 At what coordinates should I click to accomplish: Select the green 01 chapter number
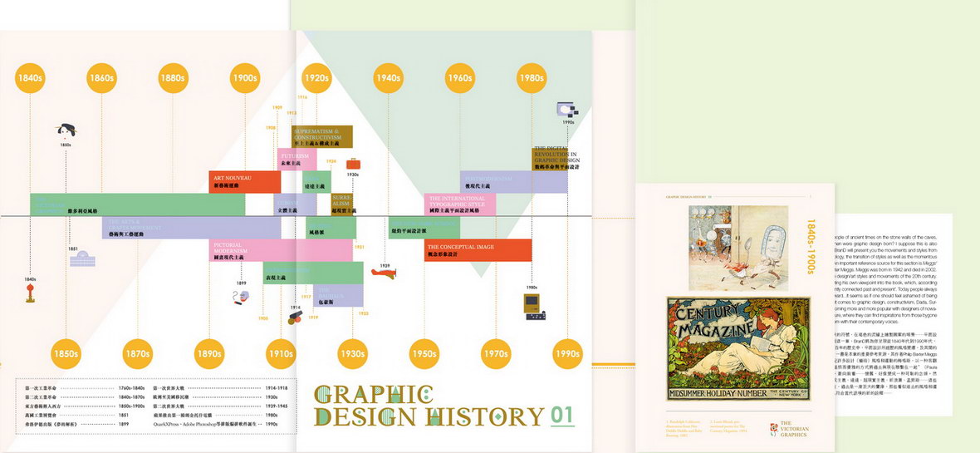click(x=562, y=415)
